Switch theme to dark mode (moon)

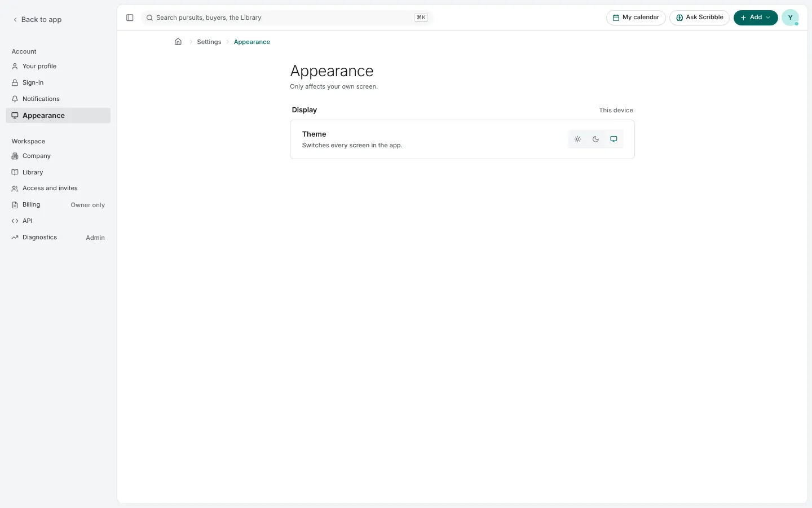click(595, 139)
